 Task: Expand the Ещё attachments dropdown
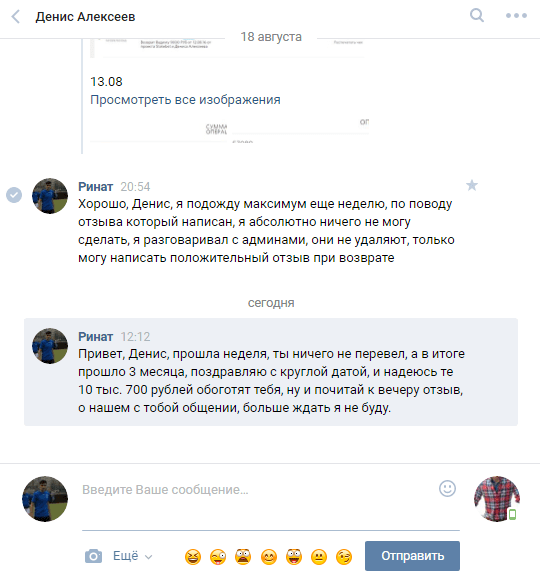pos(133,556)
